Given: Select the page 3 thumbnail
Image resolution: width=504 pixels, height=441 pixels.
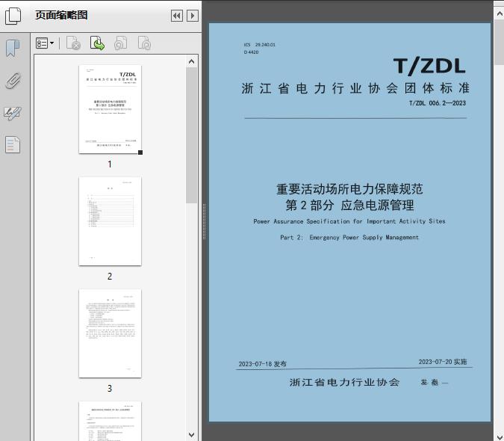Looking at the screenshot, I should click(x=110, y=333).
